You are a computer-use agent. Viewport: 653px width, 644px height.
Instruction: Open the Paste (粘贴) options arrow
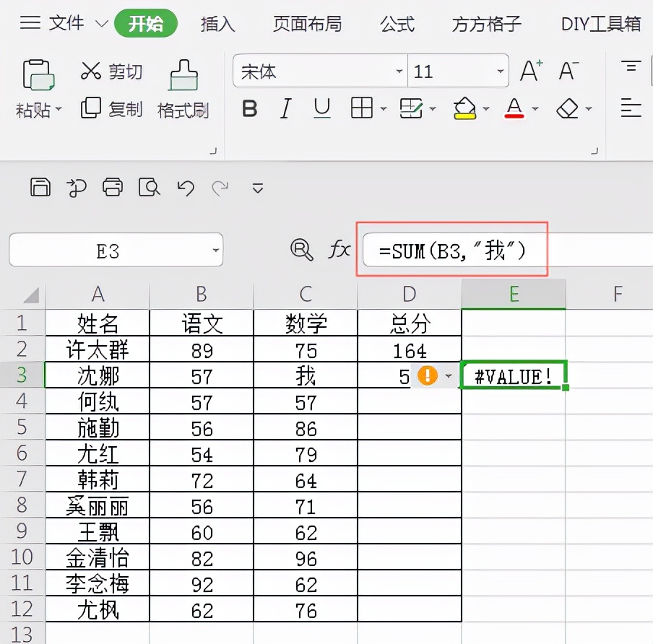(59, 109)
